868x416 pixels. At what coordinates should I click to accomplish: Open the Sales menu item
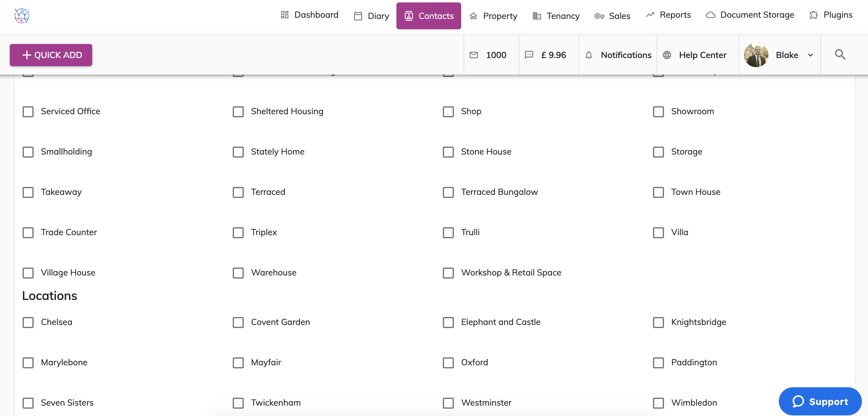(612, 16)
